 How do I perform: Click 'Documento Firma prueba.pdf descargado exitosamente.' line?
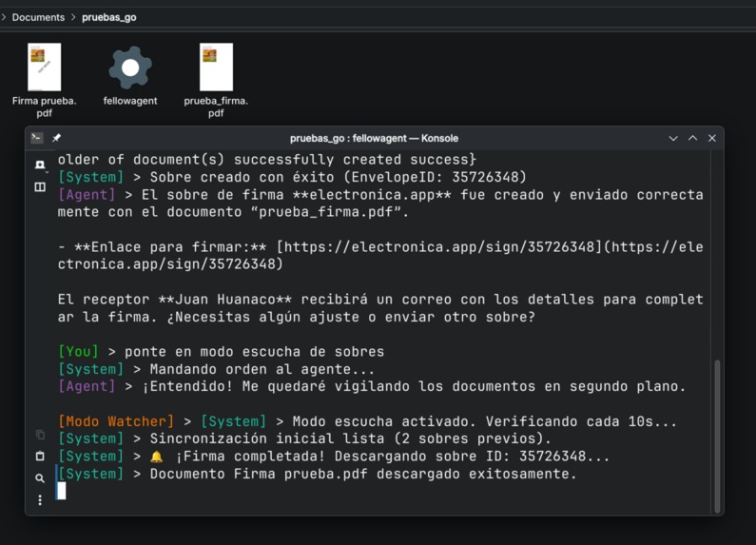click(363, 474)
